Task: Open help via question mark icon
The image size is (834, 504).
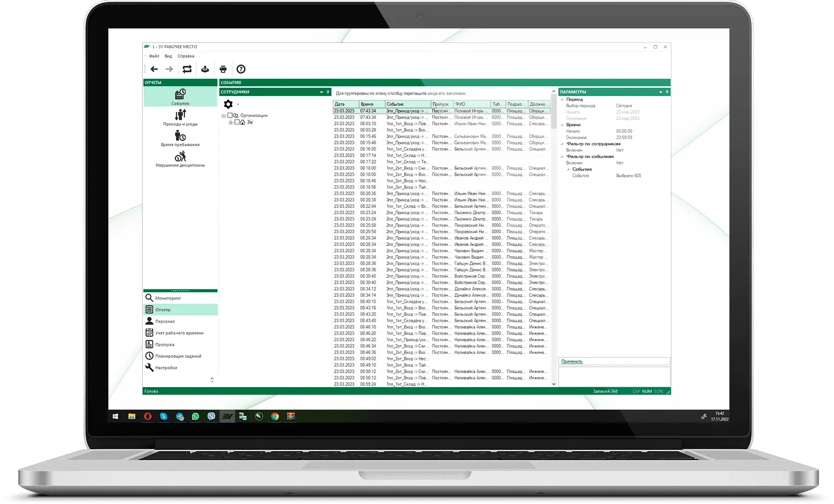Action: [241, 69]
